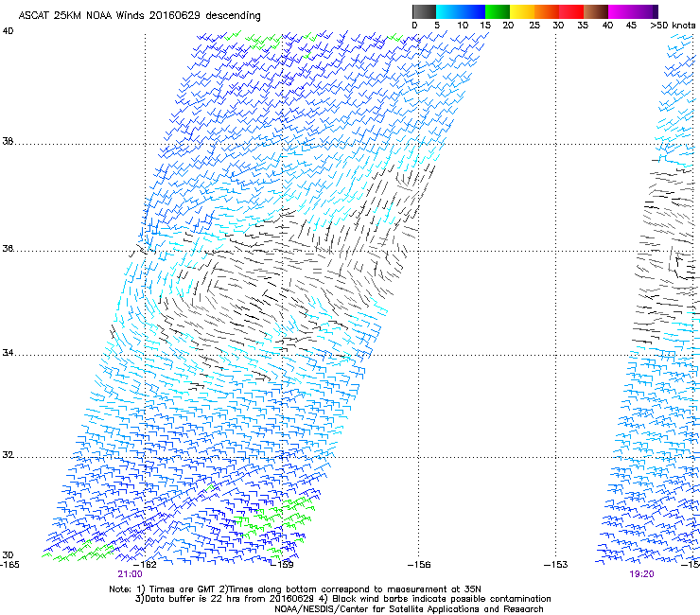The height and width of the screenshot is (615, 700).
Task: Click the '>50 knots' legend label
Action: coord(673,25)
